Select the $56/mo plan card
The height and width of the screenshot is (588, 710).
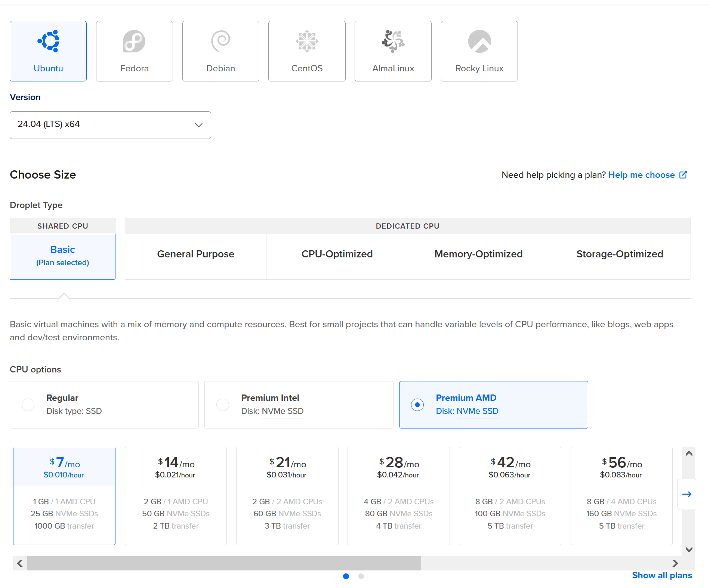coord(621,496)
